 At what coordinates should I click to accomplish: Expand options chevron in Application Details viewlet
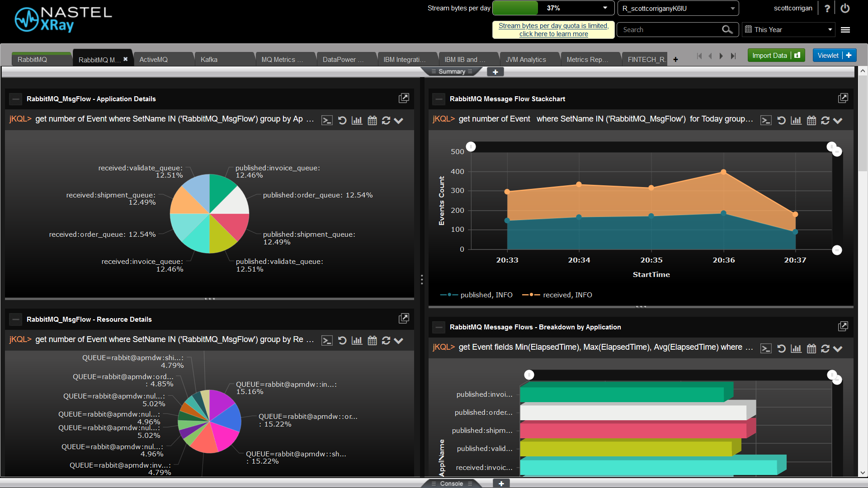click(x=398, y=121)
